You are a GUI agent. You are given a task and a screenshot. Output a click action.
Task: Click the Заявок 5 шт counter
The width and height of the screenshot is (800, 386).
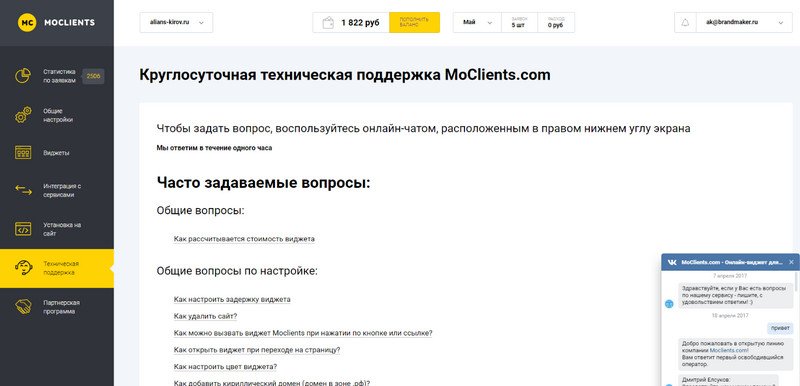[519, 22]
